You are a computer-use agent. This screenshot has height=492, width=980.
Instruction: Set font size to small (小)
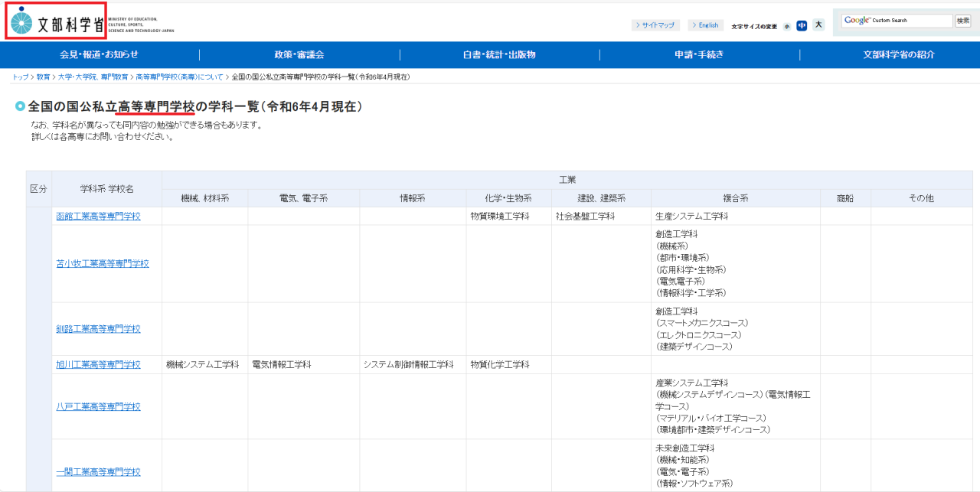pos(787,26)
